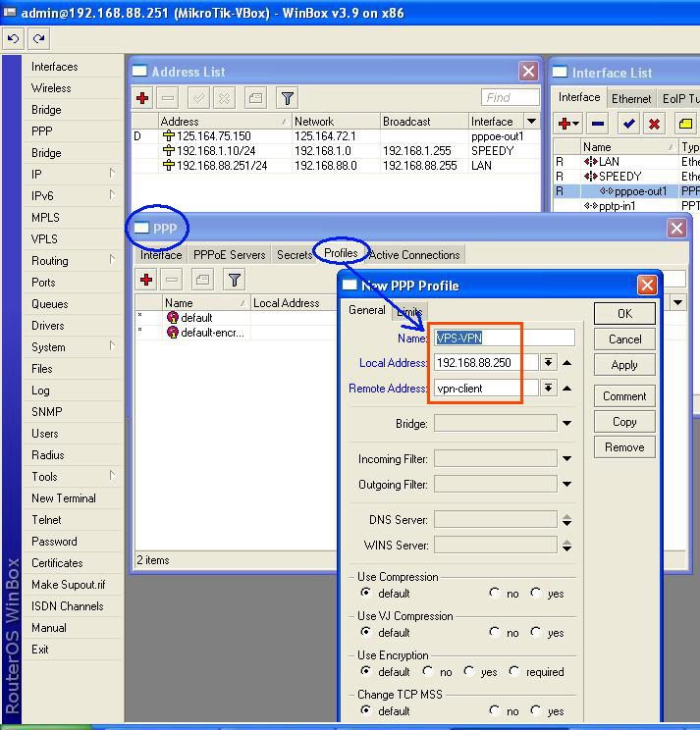Click the undo arrow in WinBox toolbar
700x730 pixels.
click(13, 39)
